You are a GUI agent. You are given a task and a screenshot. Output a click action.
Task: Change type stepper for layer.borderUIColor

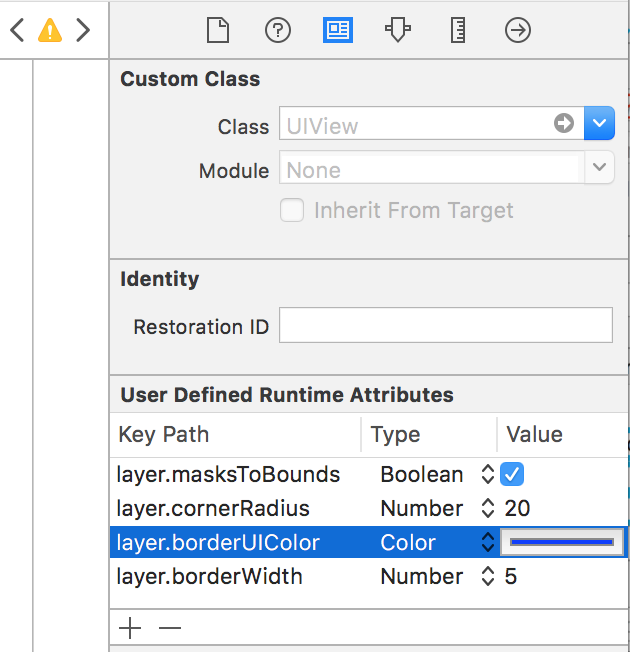488,542
